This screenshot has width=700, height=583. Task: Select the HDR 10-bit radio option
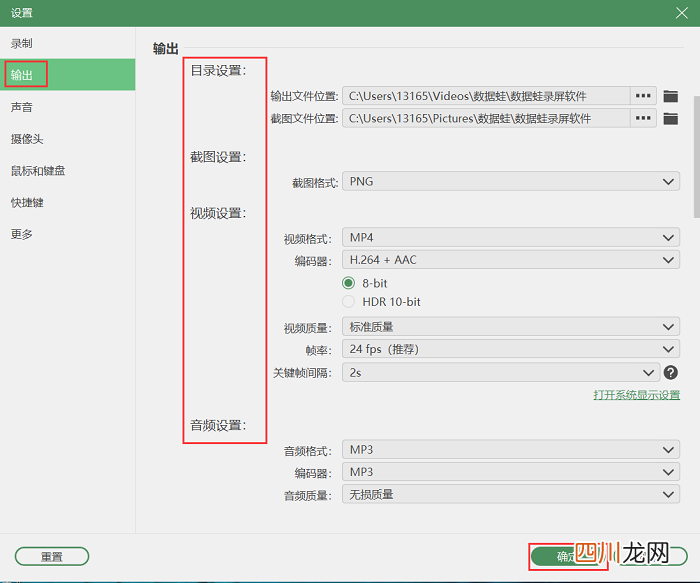coord(348,302)
